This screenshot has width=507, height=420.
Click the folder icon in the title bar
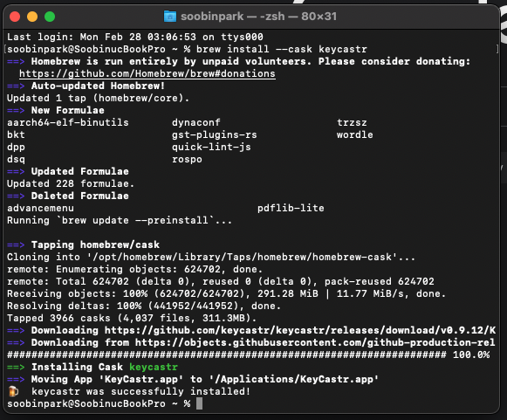[170, 17]
